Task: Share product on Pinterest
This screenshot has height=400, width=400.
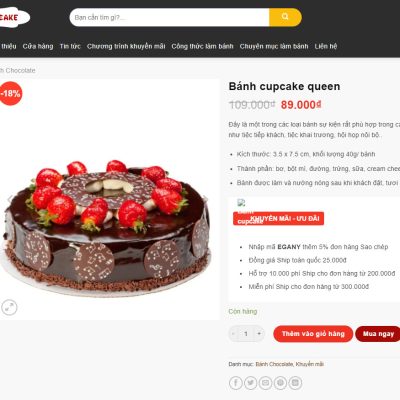Action: 280,383
